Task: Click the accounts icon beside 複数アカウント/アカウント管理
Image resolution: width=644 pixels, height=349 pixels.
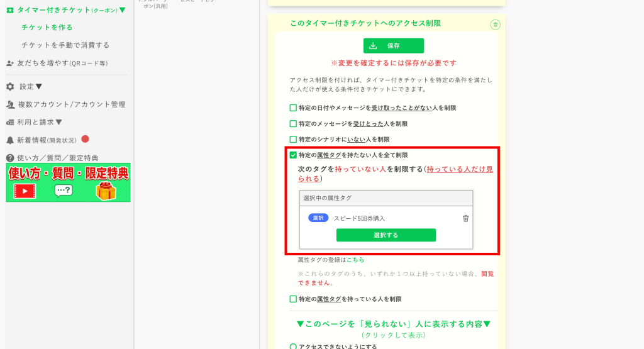Action: click(x=10, y=104)
